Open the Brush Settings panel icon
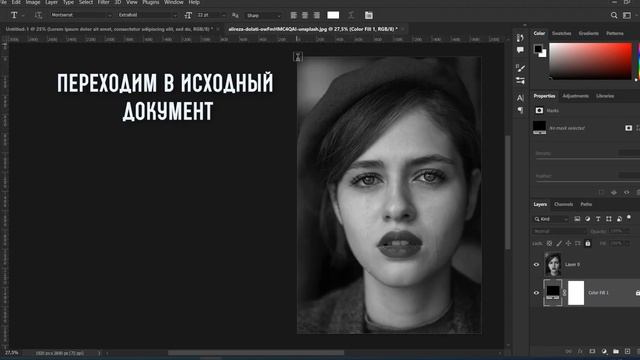Viewport: 640px width, 360px height. (x=520, y=80)
